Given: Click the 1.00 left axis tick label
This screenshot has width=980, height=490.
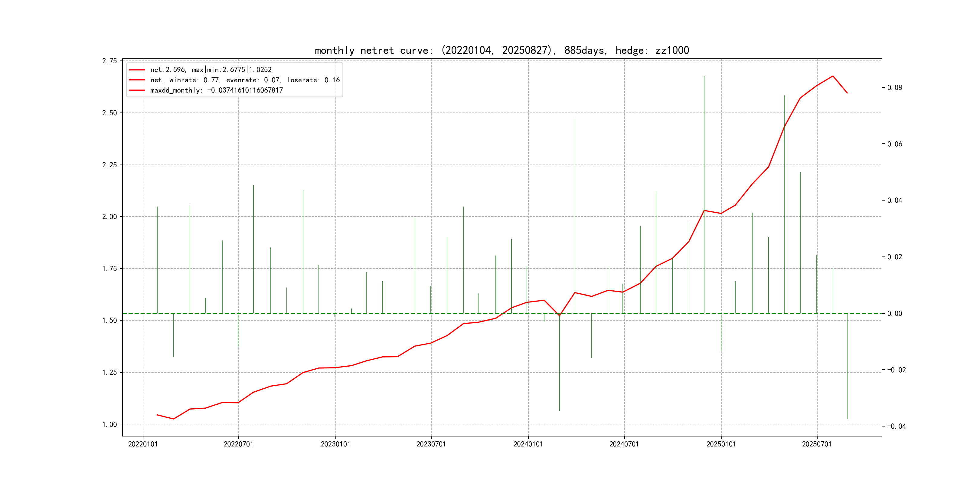Looking at the screenshot, I should pyautogui.click(x=109, y=424).
